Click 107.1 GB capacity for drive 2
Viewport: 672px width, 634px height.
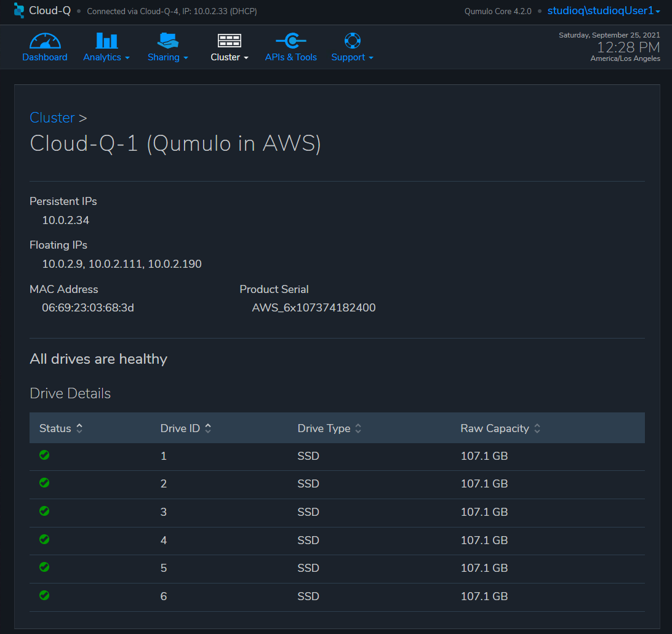coord(484,484)
